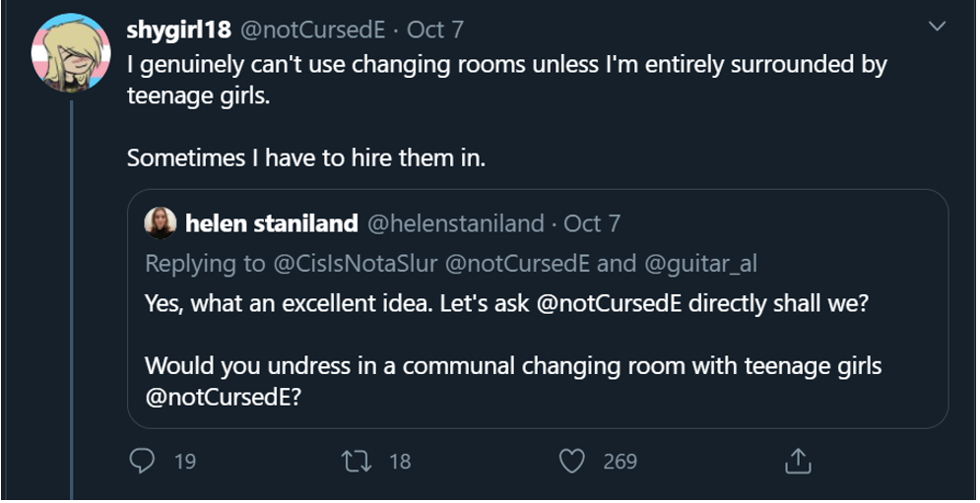Click the quoted tweet's Oct 7 timestamp

point(592,223)
